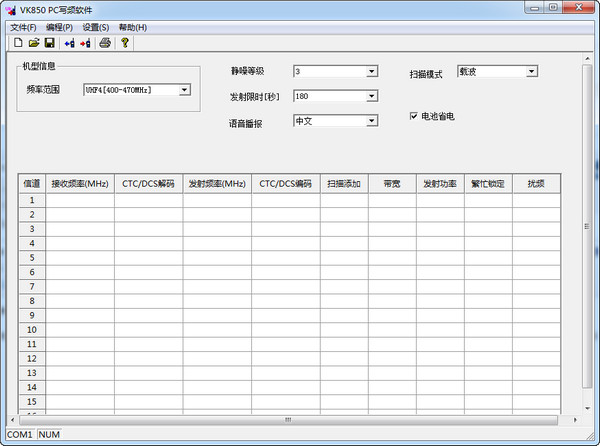Open the 编程(P) menu

coord(59,28)
